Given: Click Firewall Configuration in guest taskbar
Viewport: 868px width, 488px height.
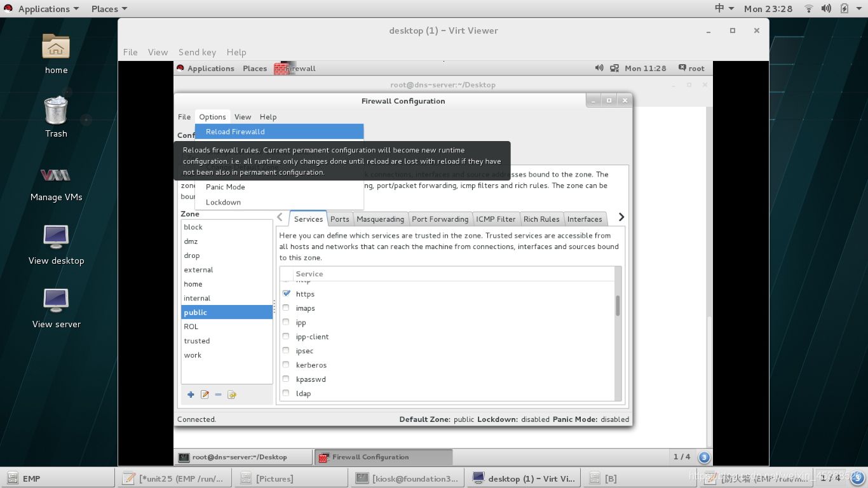Looking at the screenshot, I should click(x=383, y=457).
